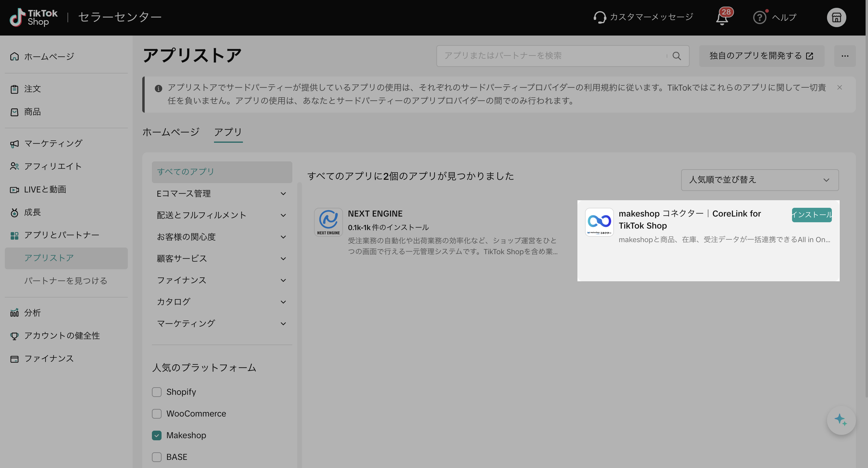The image size is (868, 468).
Task: Click 独自のアプリを開発する button
Action: (x=761, y=56)
